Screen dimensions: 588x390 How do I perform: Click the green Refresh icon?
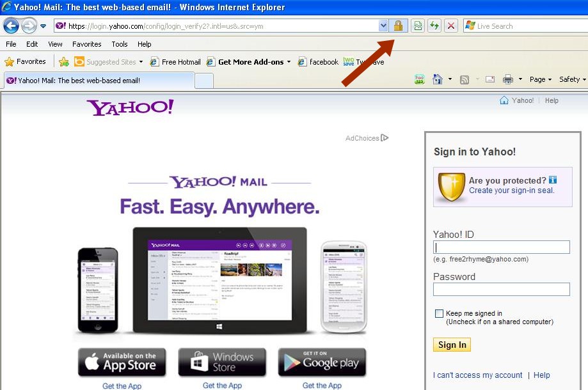434,26
